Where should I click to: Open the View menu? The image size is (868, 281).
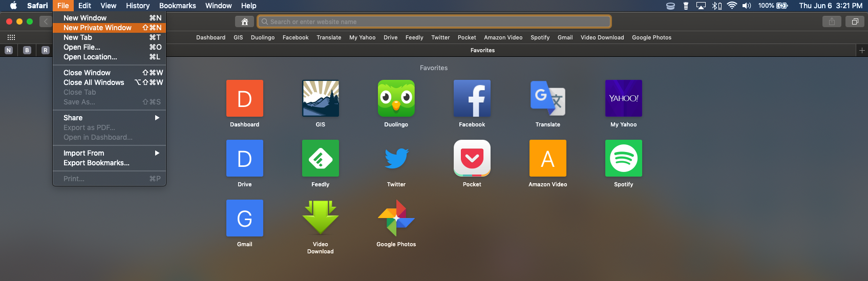pos(108,6)
